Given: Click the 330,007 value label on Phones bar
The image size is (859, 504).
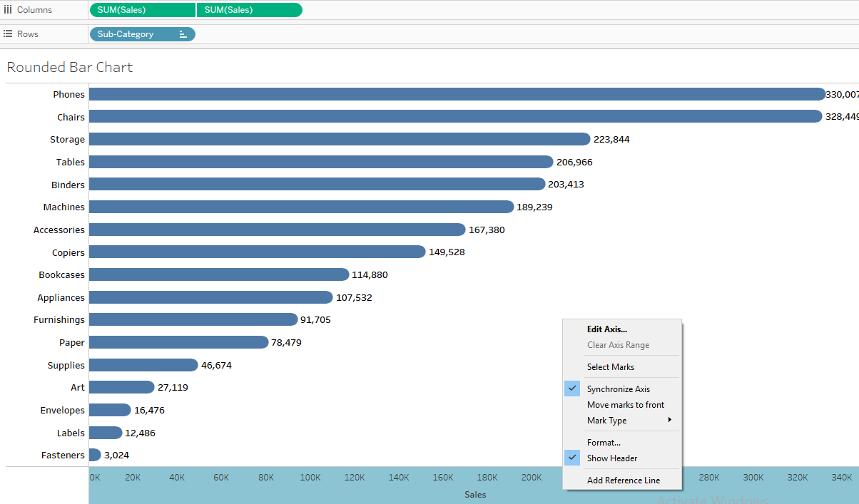Looking at the screenshot, I should (842, 93).
